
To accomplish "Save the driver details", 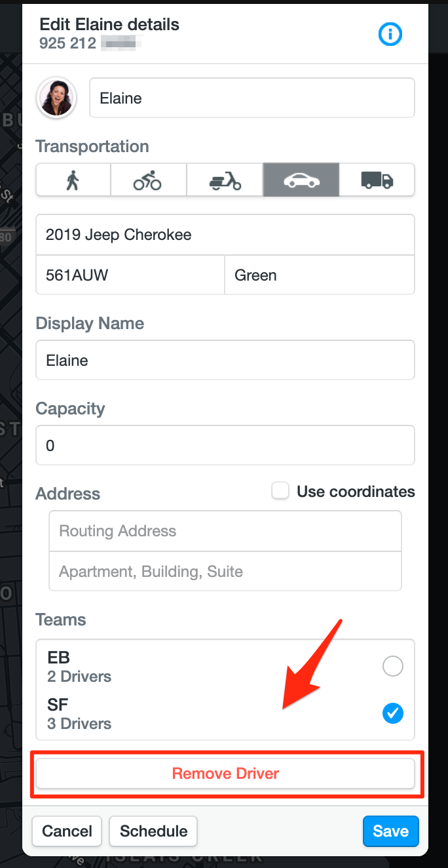I will tap(390, 831).
